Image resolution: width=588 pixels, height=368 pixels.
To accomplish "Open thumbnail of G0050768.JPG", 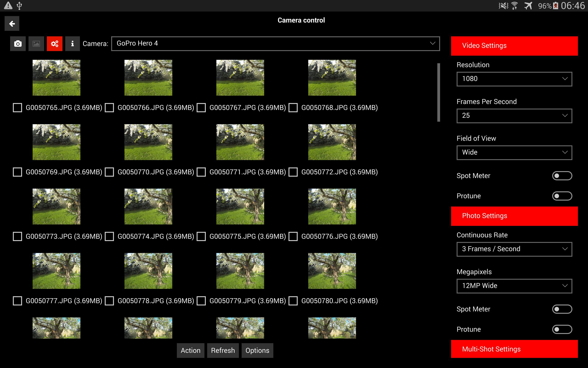I will 332,78.
